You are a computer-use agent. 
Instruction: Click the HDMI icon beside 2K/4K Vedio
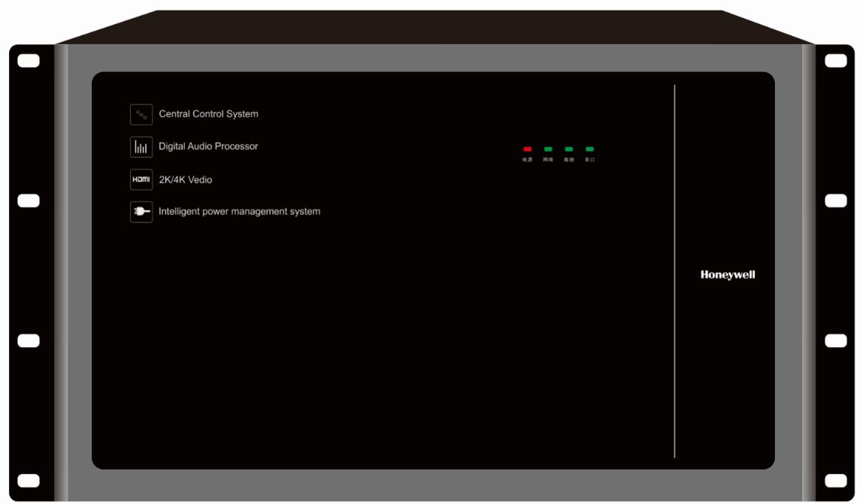click(x=141, y=180)
